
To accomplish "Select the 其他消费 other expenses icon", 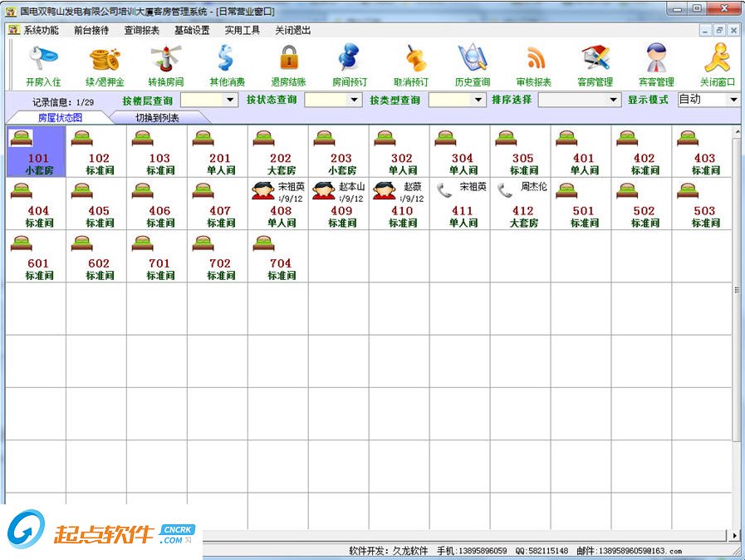I will click(x=226, y=62).
